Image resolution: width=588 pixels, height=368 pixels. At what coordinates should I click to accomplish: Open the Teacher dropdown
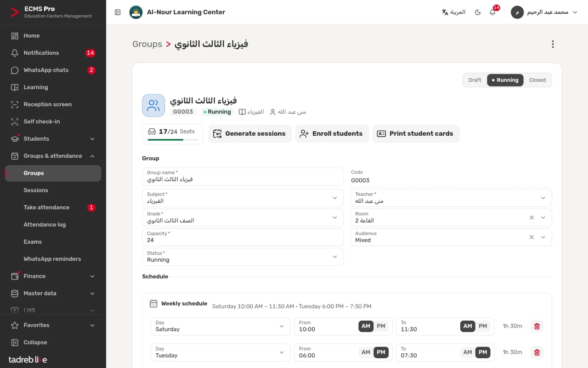click(x=451, y=198)
